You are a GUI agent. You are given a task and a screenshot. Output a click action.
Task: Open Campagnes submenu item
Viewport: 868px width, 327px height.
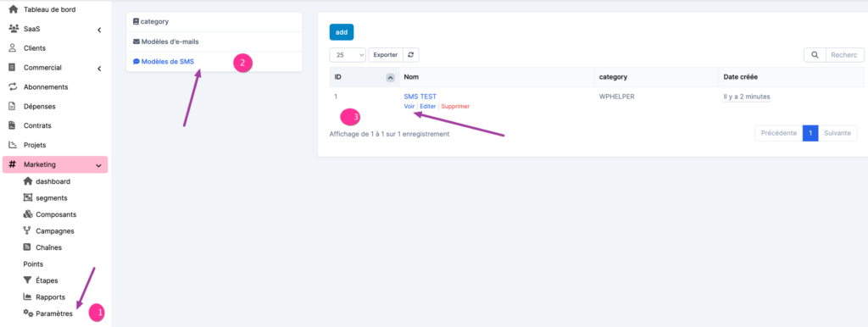[x=55, y=230]
